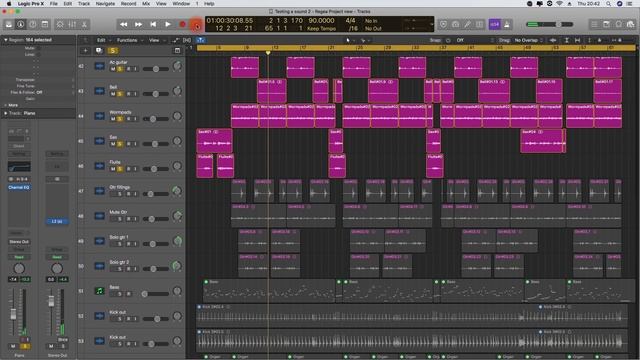Toggle Solo on the Sax track
Screen dimensions: 640x360
click(x=120, y=144)
